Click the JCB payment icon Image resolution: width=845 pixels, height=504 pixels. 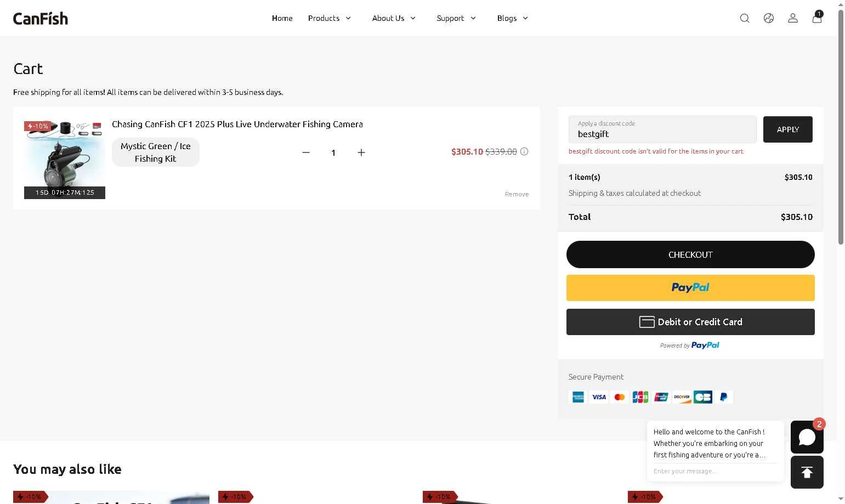[640, 397]
